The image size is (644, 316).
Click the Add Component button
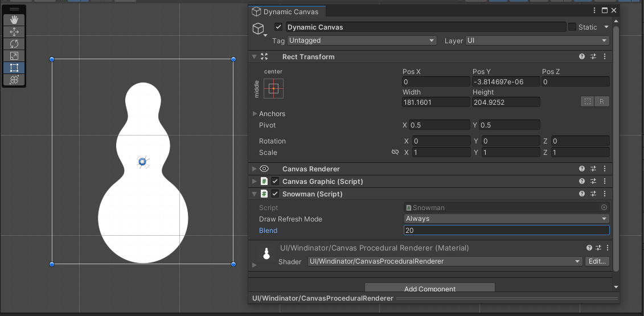(x=429, y=289)
